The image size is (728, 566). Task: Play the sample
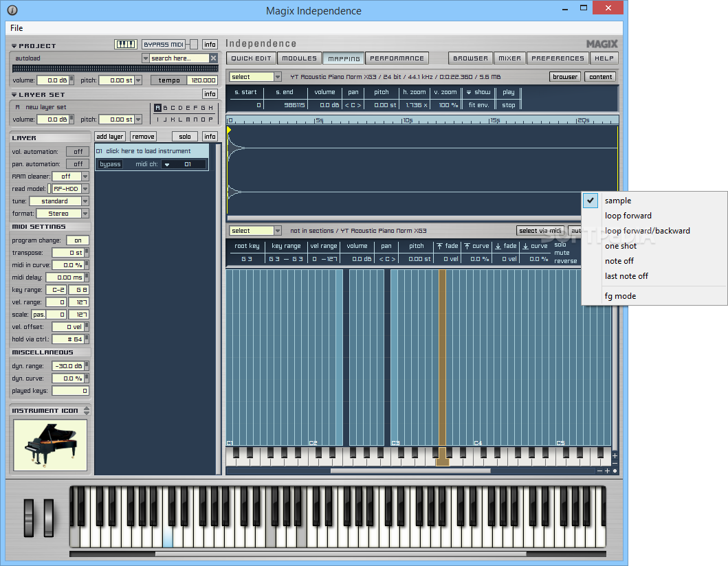click(509, 92)
